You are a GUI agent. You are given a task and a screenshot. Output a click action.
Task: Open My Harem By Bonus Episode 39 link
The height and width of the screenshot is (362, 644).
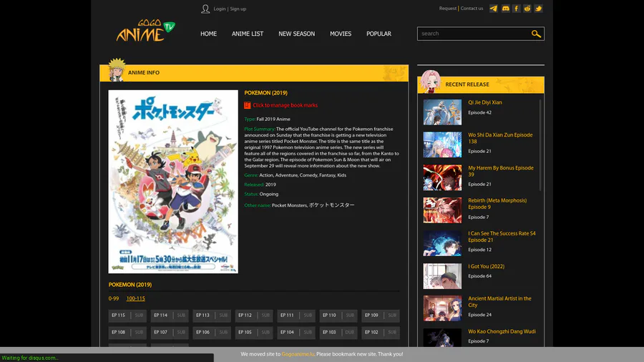tap(501, 171)
